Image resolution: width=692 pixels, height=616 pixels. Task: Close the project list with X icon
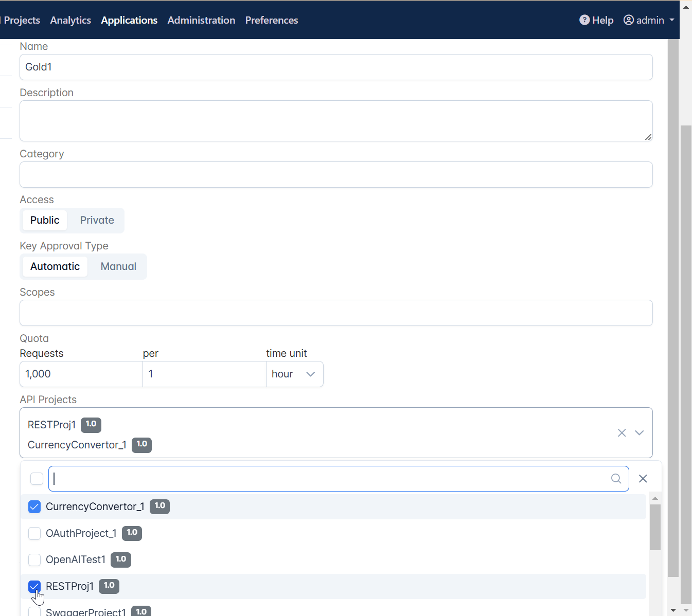click(x=643, y=479)
